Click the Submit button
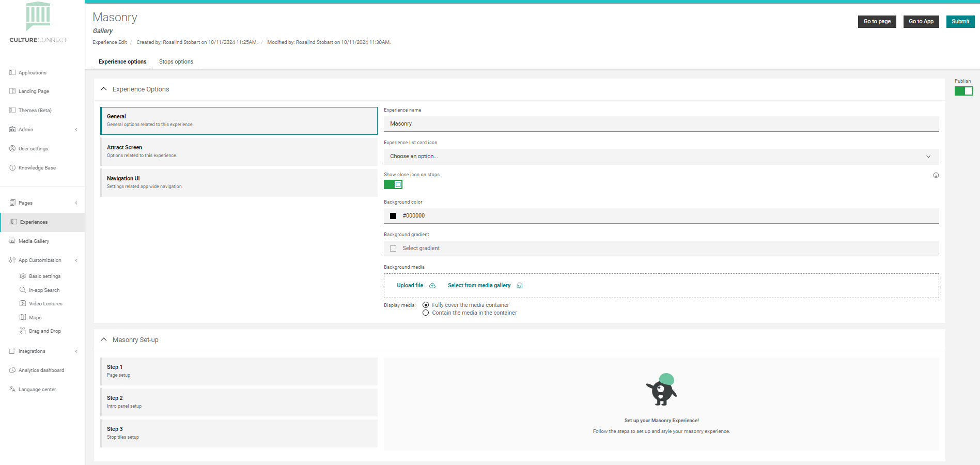Viewport: 980px width, 465px height. (960, 21)
